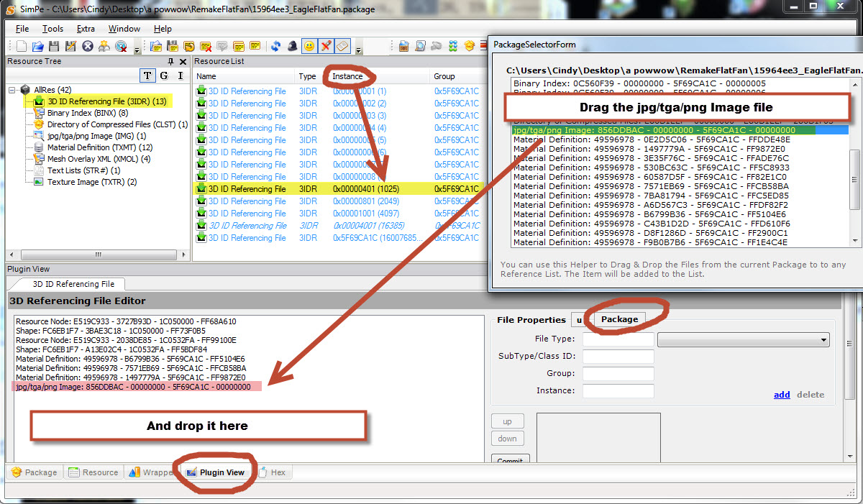Open the Extra menu

86,29
